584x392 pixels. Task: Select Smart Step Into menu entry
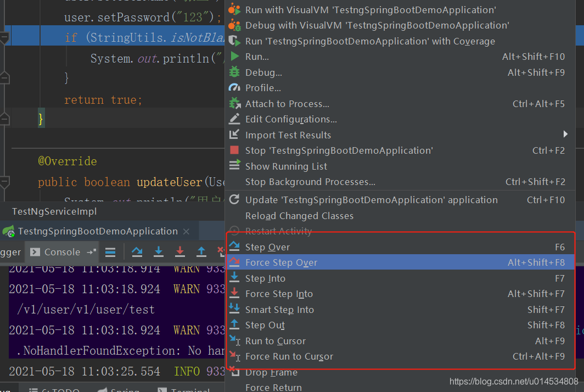(x=401, y=310)
